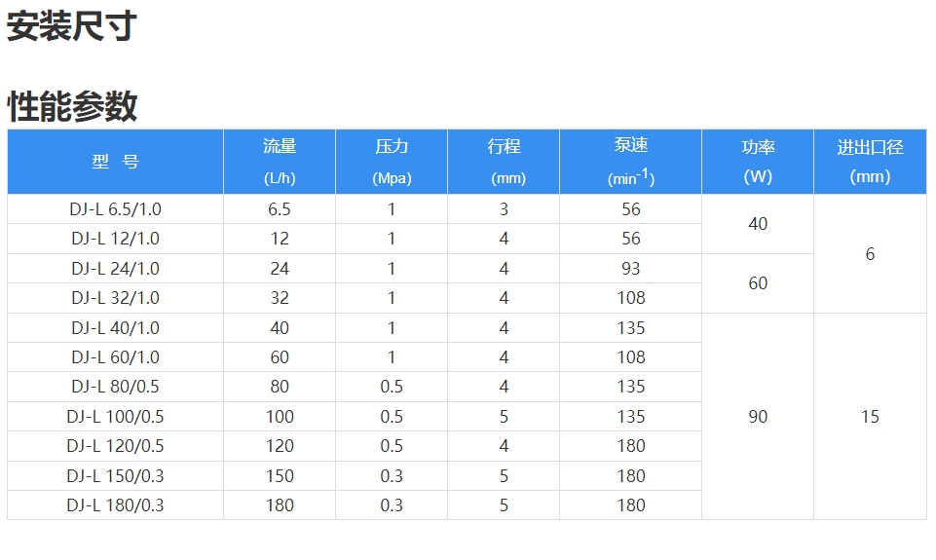
Task: Select the 流量 (L/h) header cell
Action: (x=280, y=162)
